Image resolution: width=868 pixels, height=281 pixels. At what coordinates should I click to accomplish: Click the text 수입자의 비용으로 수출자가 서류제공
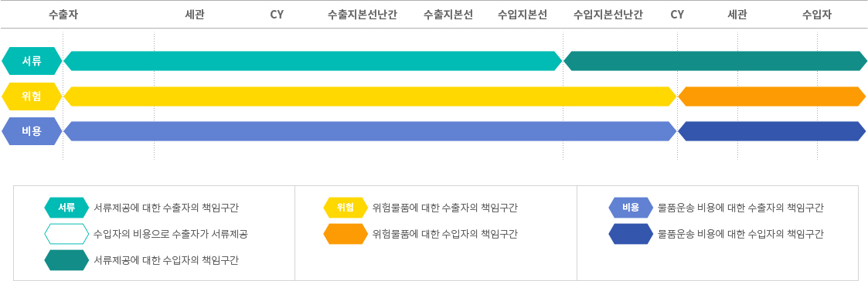click(x=171, y=234)
